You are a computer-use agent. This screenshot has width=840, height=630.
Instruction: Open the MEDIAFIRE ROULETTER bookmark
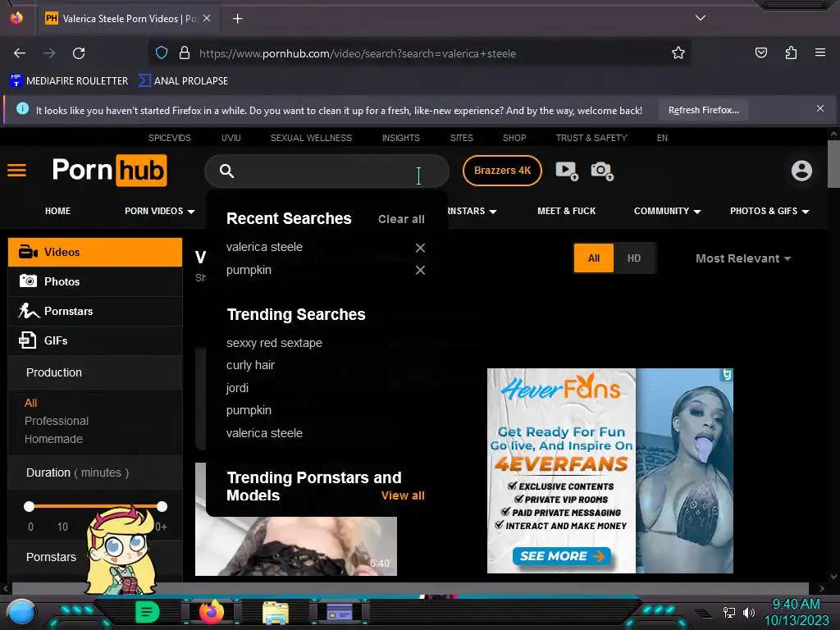coord(69,81)
